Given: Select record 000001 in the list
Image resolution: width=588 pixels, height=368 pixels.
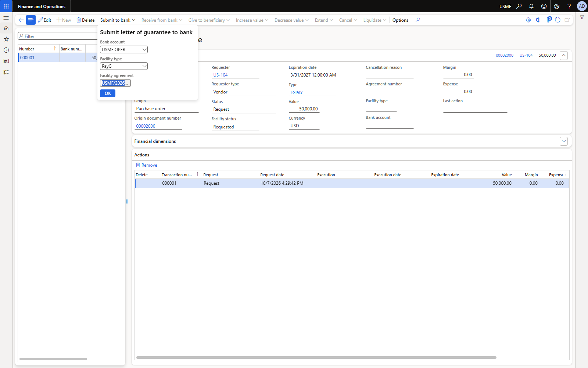Looking at the screenshot, I should [x=27, y=57].
